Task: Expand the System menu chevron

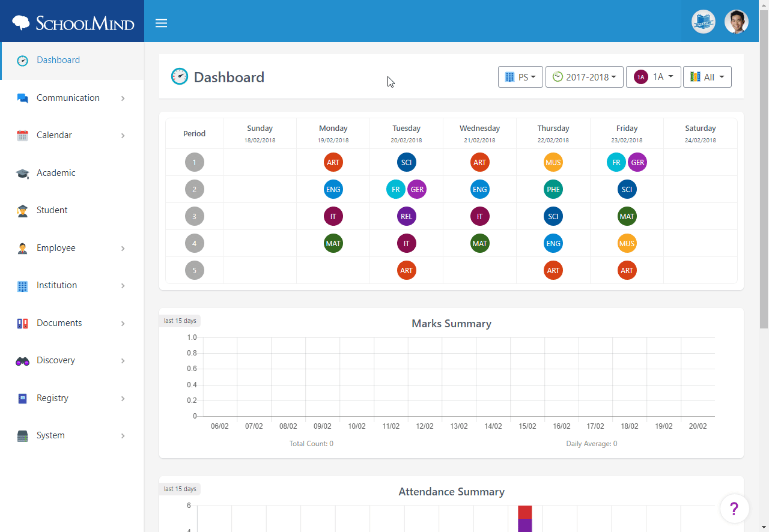Action: [123, 436]
